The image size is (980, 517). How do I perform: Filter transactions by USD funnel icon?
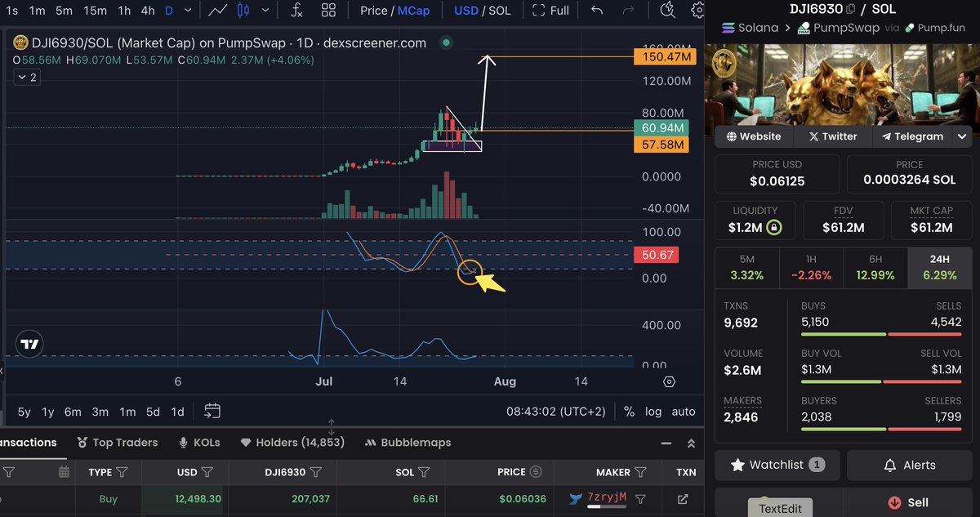pyautogui.click(x=207, y=471)
